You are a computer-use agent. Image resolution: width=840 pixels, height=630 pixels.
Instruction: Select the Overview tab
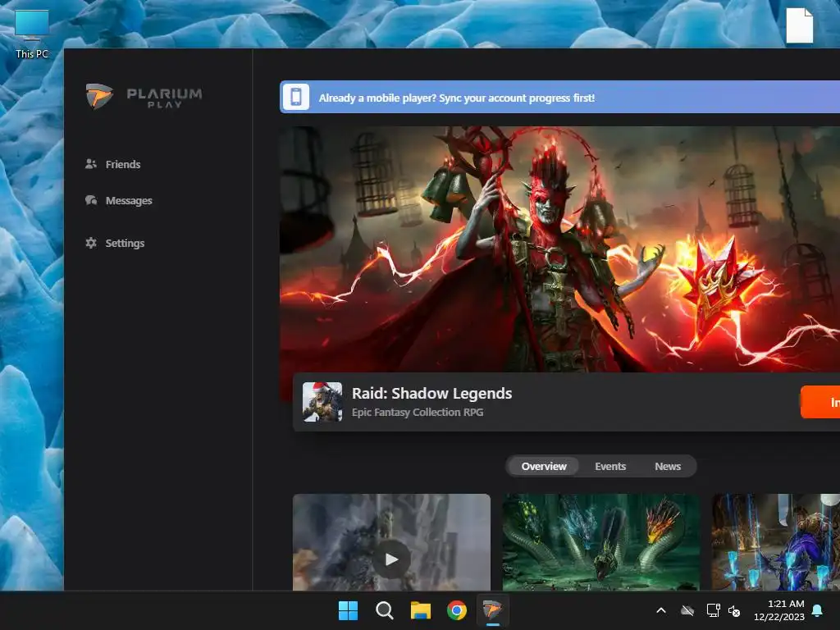point(544,466)
